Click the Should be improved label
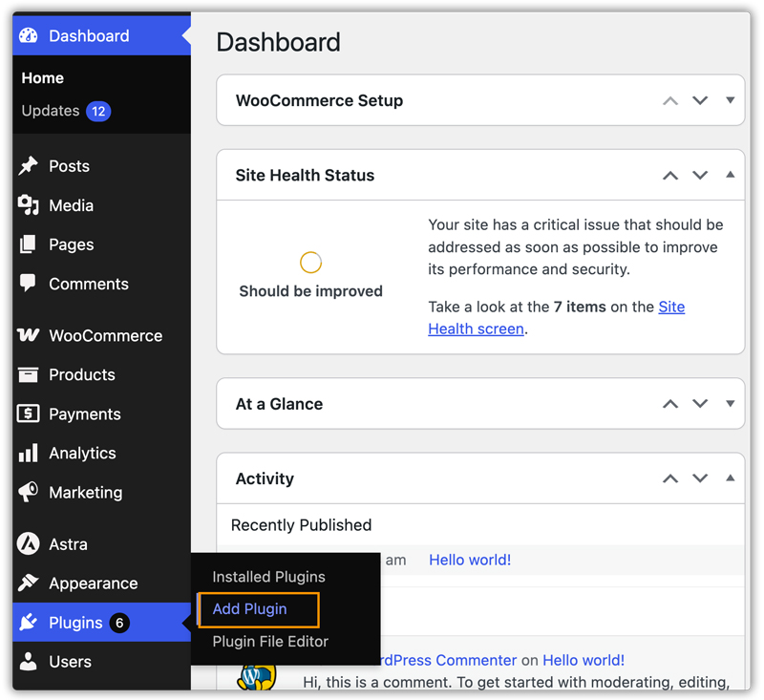Viewport: 764px width, 700px height. point(311,291)
